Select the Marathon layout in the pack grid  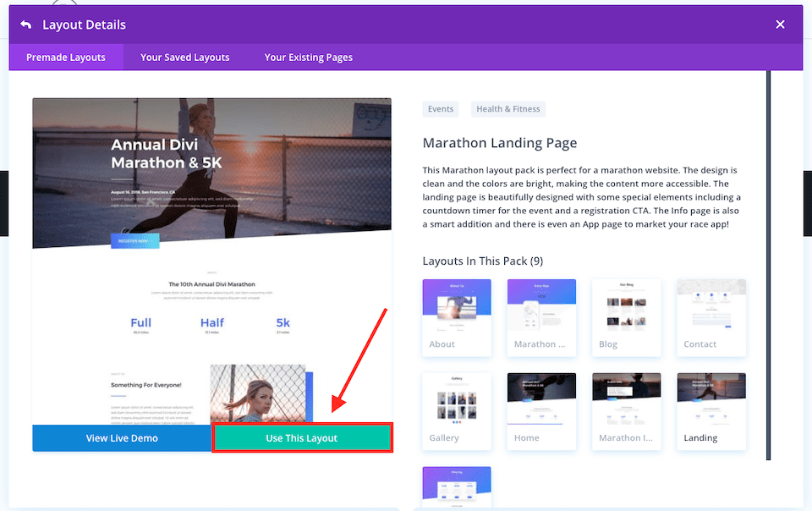(x=541, y=317)
